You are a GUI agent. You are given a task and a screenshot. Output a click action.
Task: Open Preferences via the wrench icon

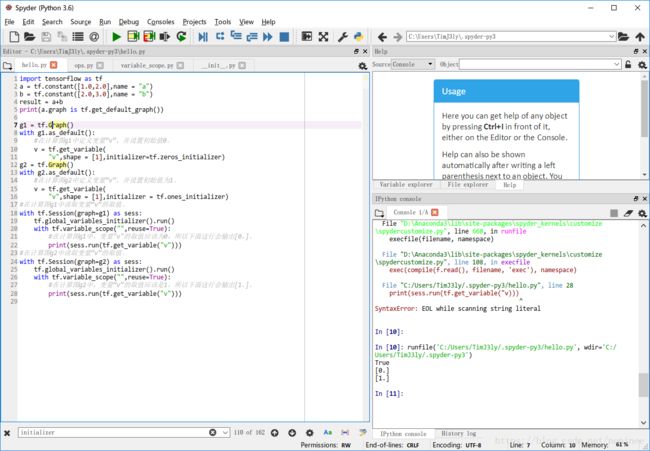343,37
